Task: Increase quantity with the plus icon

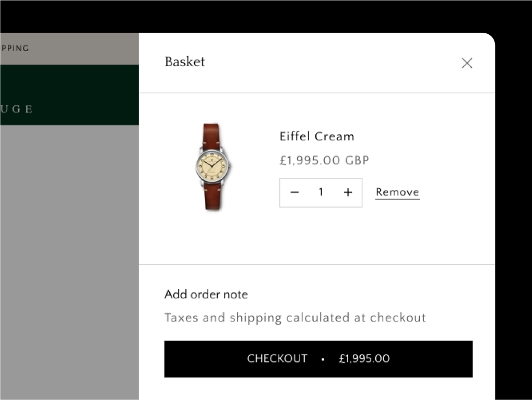Action: coord(348,192)
